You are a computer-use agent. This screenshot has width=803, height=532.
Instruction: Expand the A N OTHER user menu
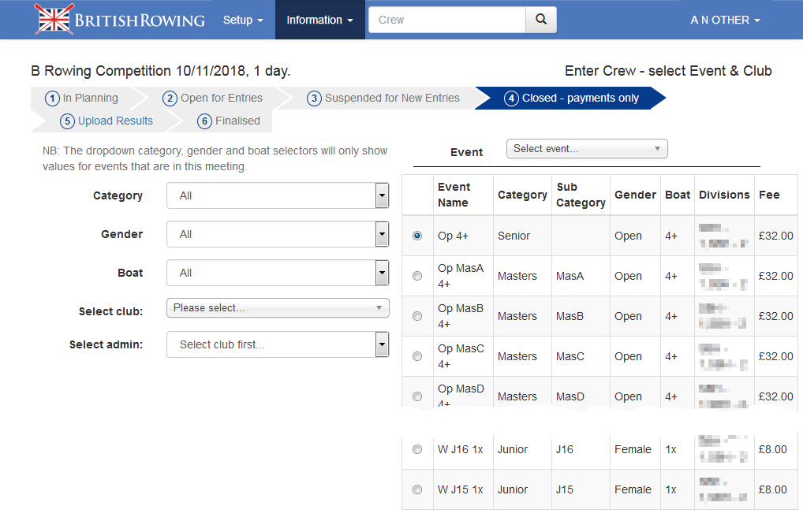pyautogui.click(x=725, y=20)
